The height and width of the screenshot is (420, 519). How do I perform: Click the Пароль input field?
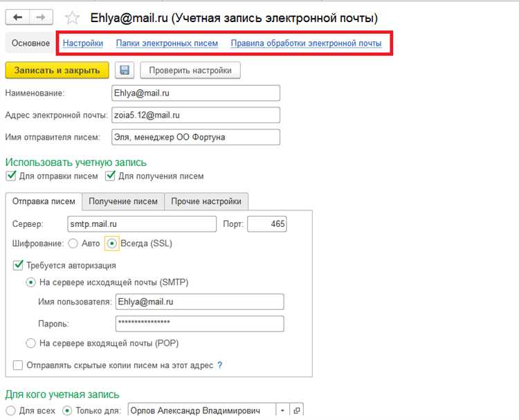point(199,323)
